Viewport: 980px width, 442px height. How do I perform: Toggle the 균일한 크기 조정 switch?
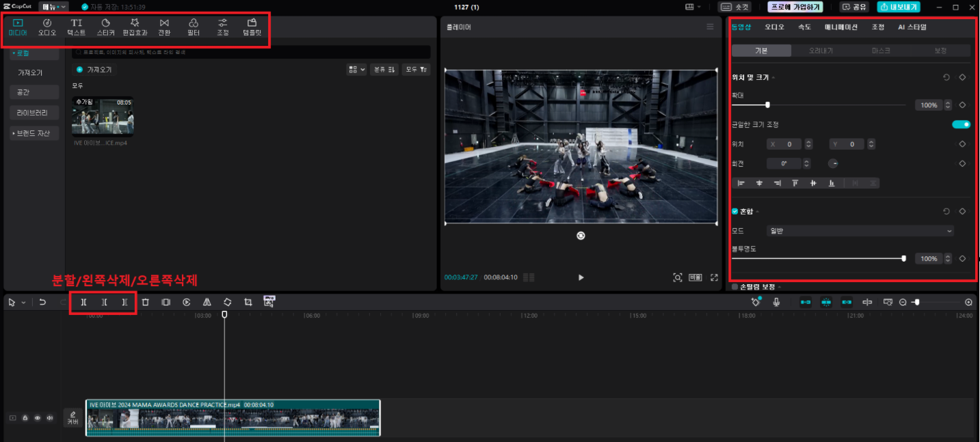coord(961,124)
